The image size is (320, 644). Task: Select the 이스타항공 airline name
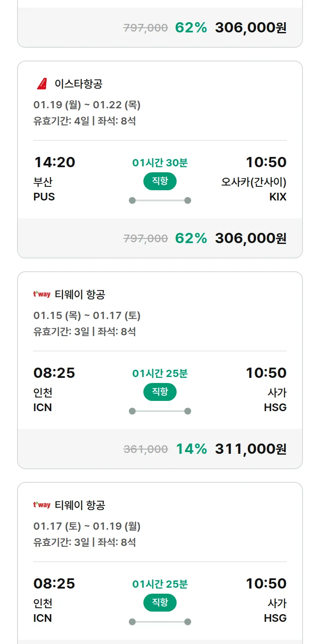pos(79,84)
